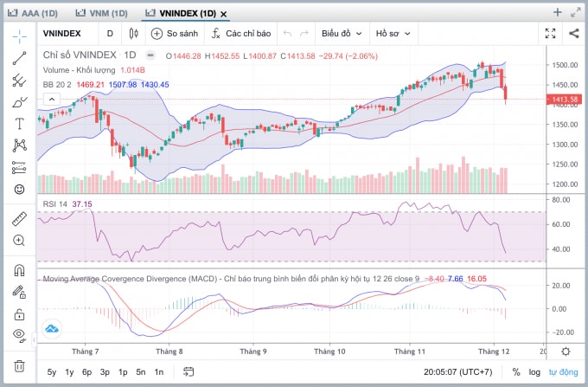Select the RSI 14 indicator label
The image size is (588, 387).
(x=54, y=204)
